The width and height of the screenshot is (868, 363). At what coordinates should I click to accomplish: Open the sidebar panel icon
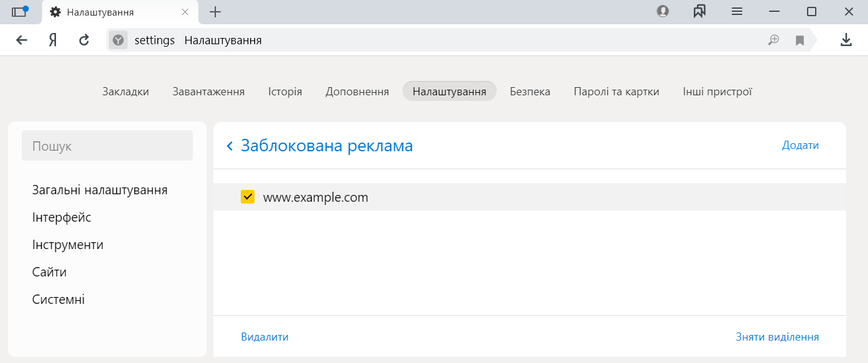pos(20,12)
